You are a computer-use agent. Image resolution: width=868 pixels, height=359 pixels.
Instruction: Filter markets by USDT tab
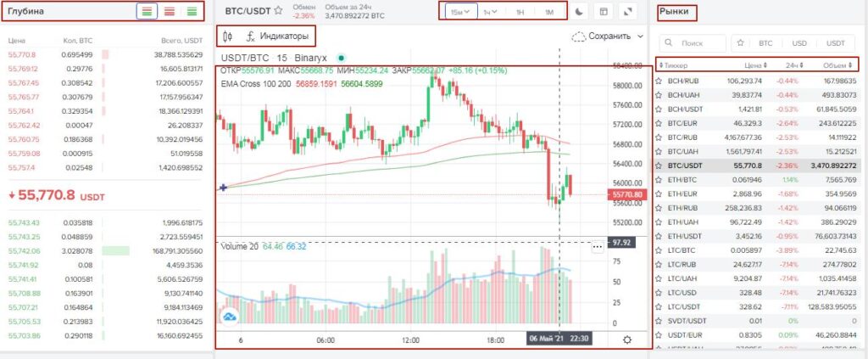point(835,43)
